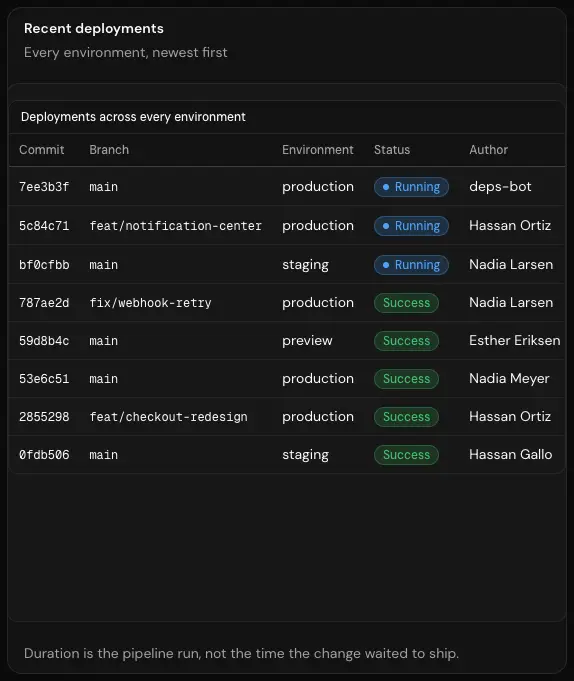Select the Running badge for staging bf0cfbb
The image size is (574, 681).
411,265
